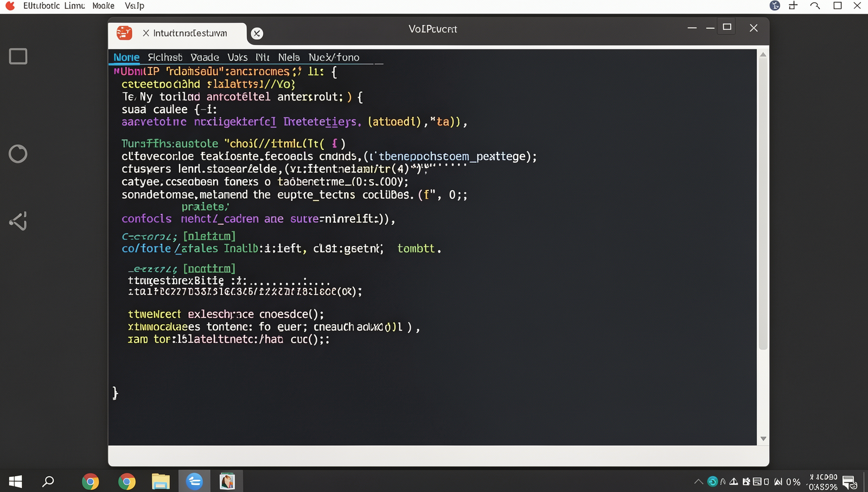Click the 0% indicator in the tray
Image resolution: width=868 pixels, height=492 pixels.
tap(793, 482)
